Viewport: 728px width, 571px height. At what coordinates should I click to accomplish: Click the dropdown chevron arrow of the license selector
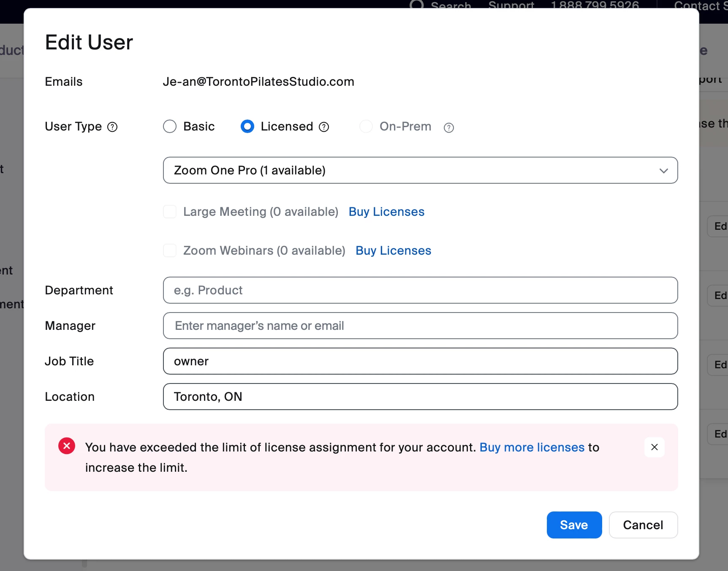(x=664, y=171)
